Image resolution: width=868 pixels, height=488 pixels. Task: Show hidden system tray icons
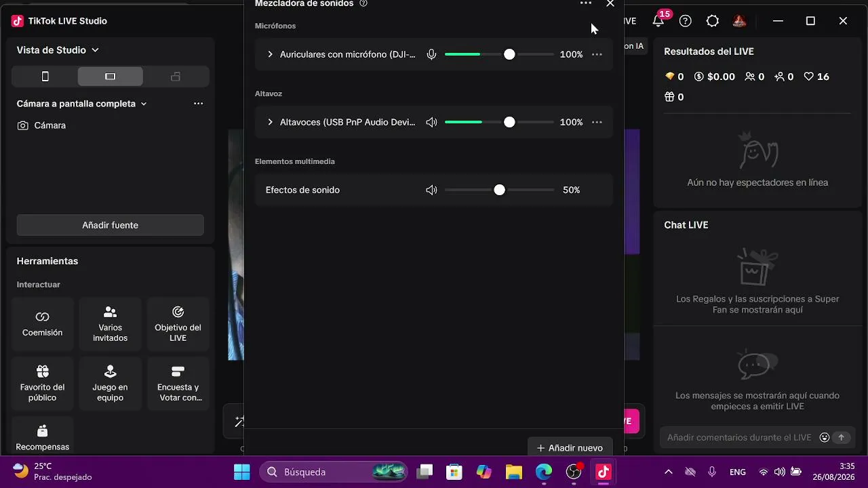[x=669, y=472]
